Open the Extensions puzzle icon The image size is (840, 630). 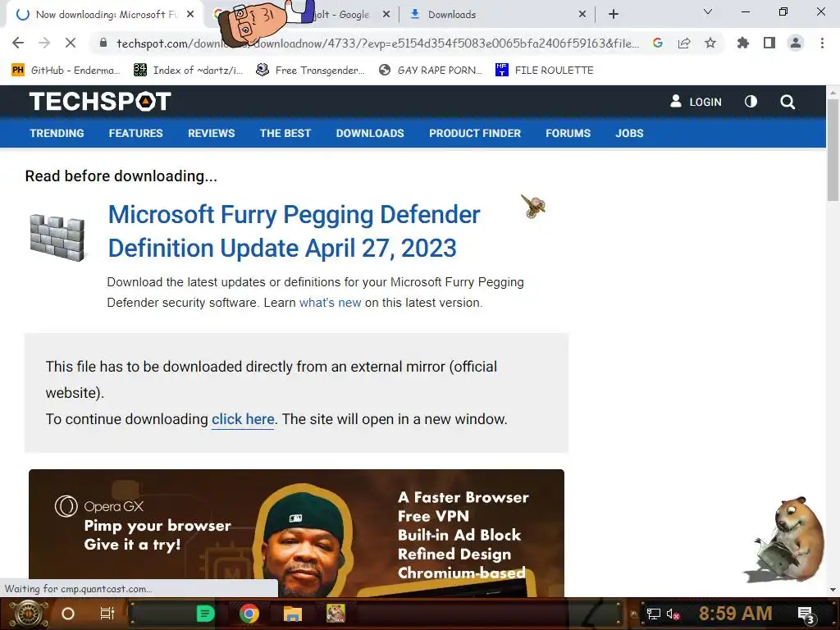pos(743,43)
